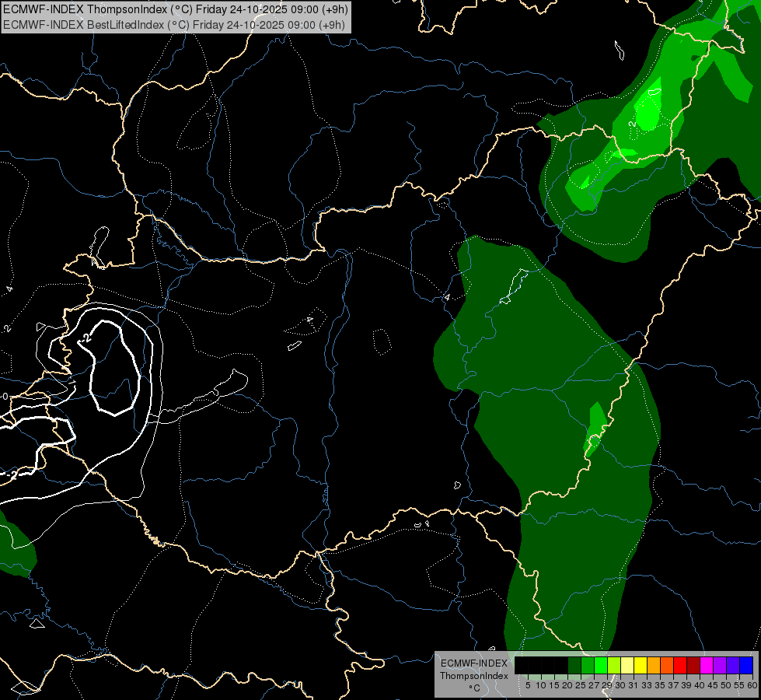Choose the orange-red 35–37 legend swatch
The height and width of the screenshot is (700, 761).
click(667, 665)
